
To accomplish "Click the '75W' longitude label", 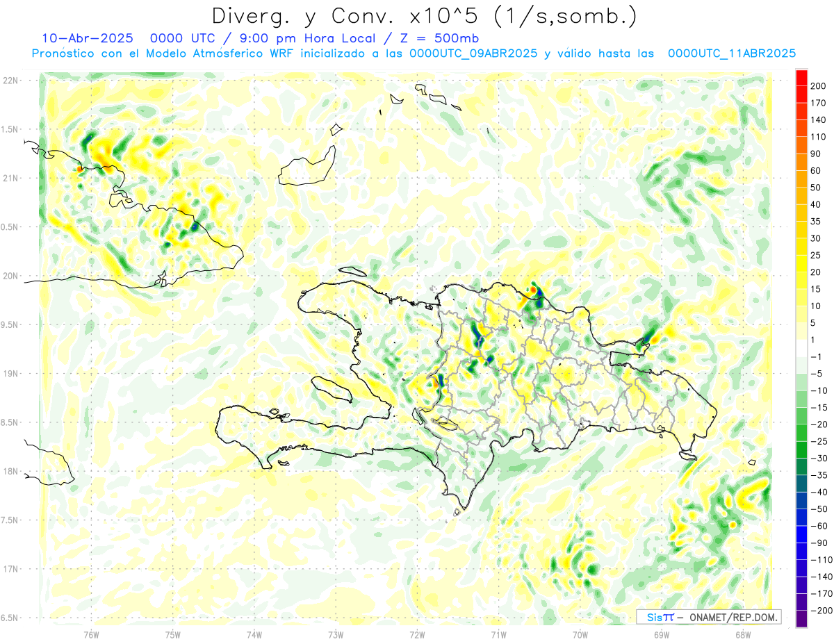I will coord(173,634).
